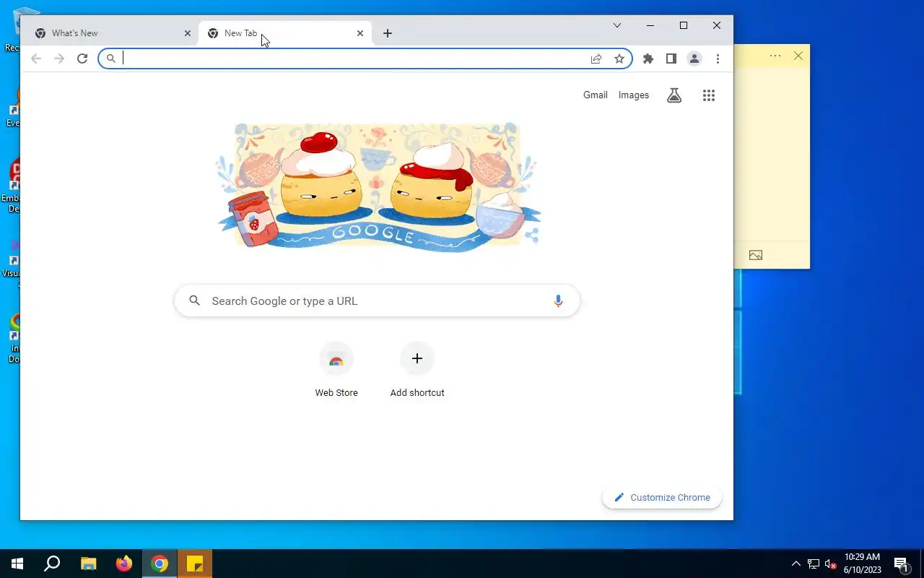Click Sticky Notes taskbar icon
Viewport: 924px width, 578px height.
coord(195,564)
